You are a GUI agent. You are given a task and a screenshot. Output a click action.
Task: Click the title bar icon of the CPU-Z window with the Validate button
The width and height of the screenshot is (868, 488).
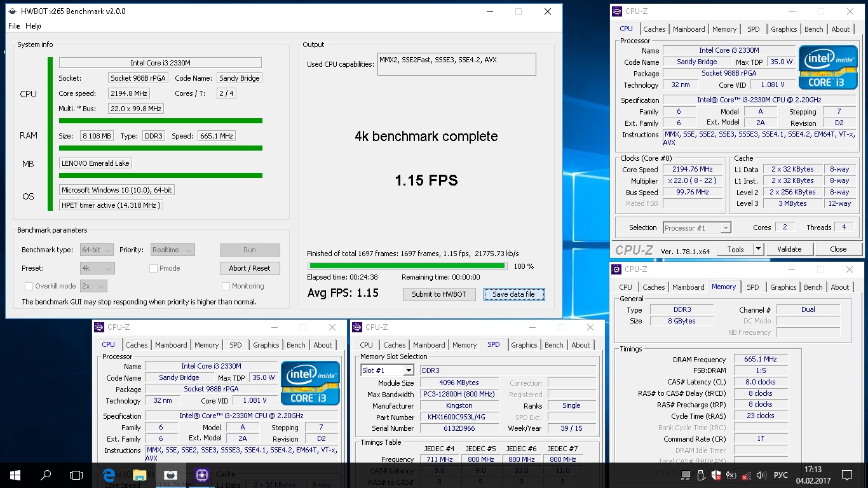coord(616,11)
